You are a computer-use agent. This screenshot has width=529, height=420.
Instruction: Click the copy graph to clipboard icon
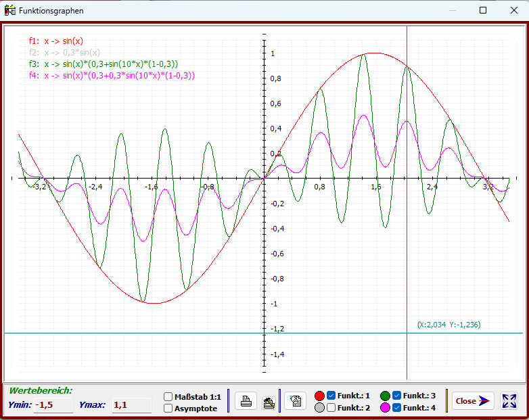(295, 401)
